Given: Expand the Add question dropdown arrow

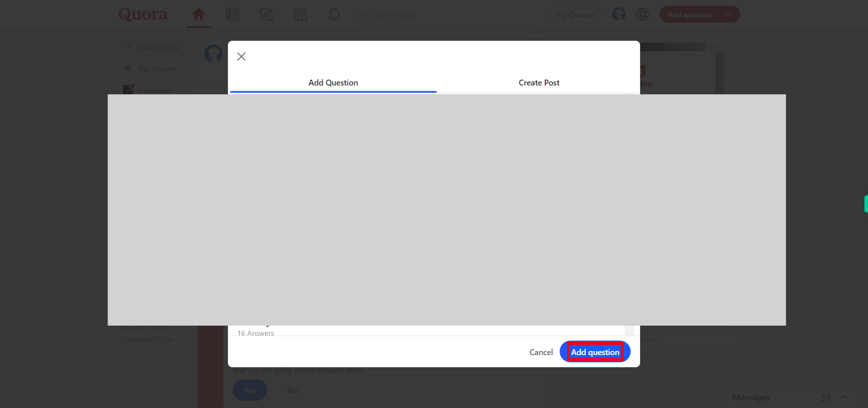Looking at the screenshot, I should click(728, 14).
